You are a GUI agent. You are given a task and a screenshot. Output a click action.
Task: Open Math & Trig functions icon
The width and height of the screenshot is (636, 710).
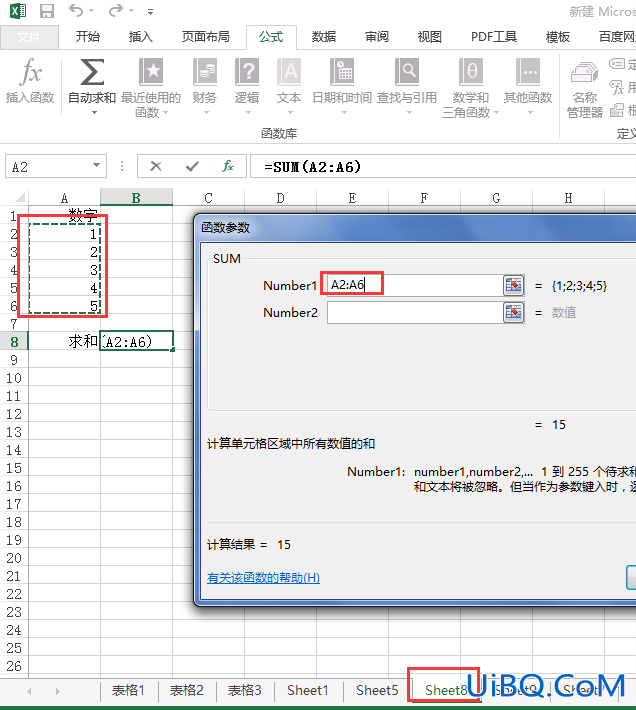point(471,72)
